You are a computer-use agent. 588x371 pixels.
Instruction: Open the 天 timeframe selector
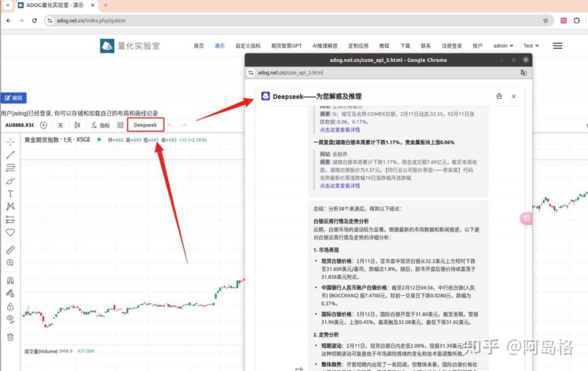tap(61, 125)
